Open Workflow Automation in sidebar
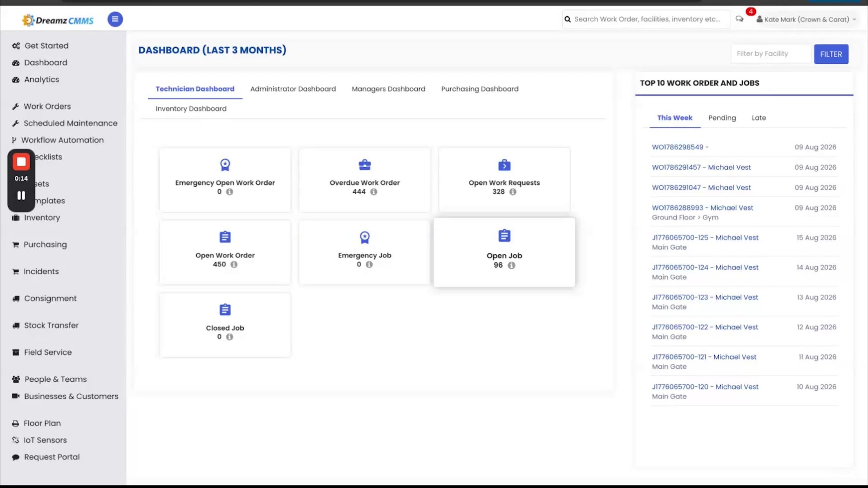 coord(62,140)
